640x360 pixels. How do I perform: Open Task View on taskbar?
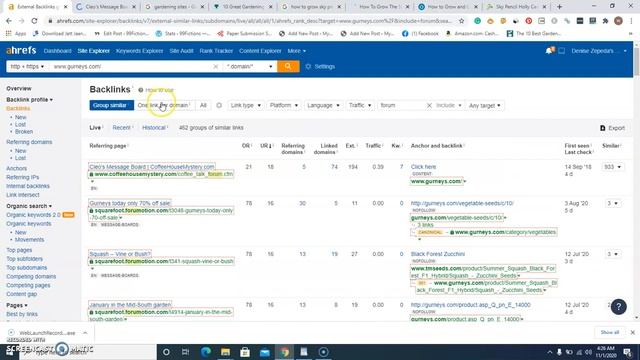click(185, 352)
